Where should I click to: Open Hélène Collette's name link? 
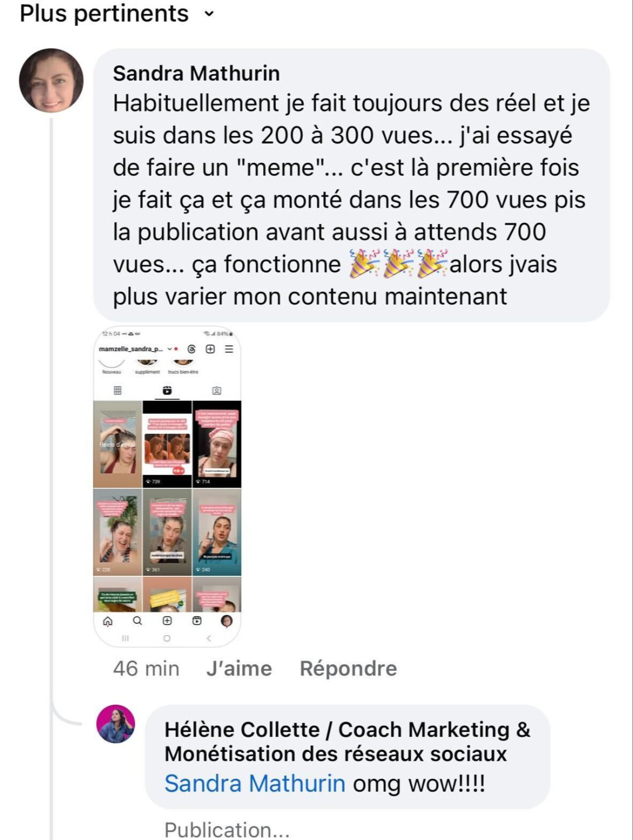347,741
